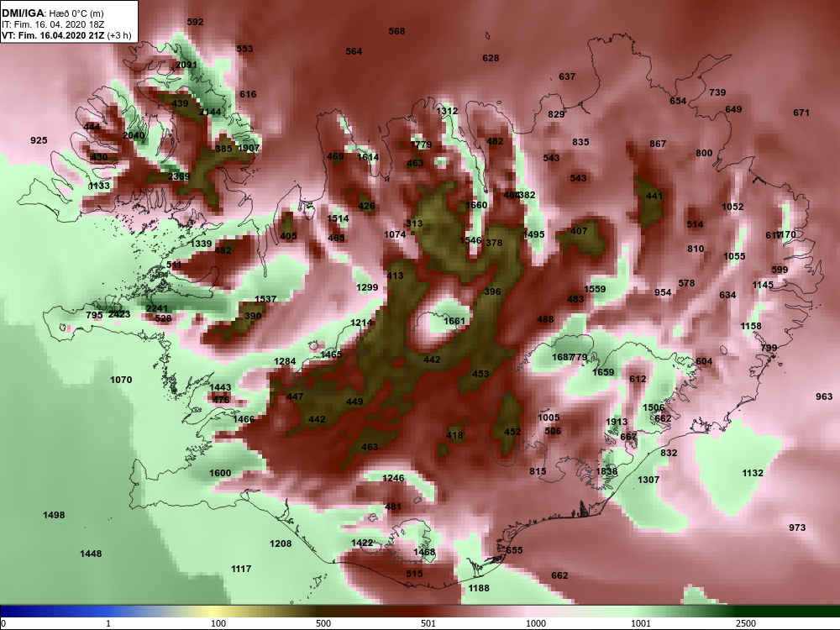Click the 1661 value in the pale central patch

coord(454,321)
